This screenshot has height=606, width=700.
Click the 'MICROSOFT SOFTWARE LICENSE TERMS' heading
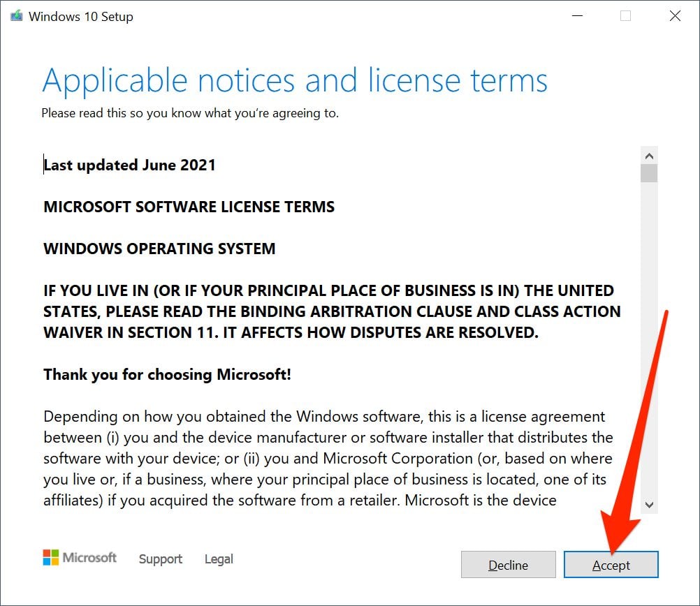(189, 207)
